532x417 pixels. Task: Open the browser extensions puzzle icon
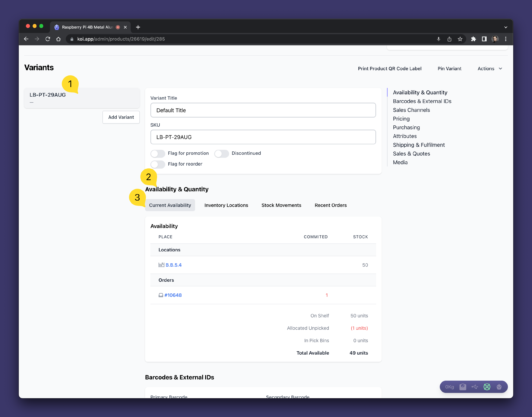473,39
